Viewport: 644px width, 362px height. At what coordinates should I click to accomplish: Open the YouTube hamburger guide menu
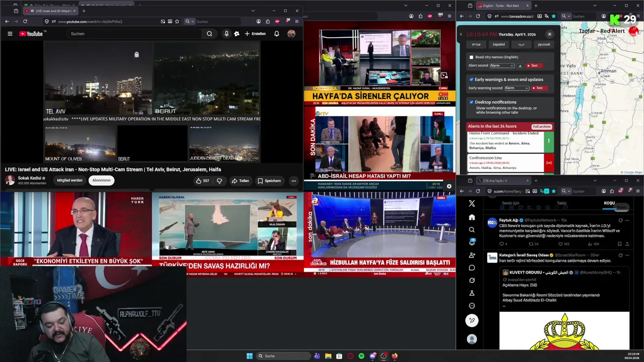(x=10, y=34)
